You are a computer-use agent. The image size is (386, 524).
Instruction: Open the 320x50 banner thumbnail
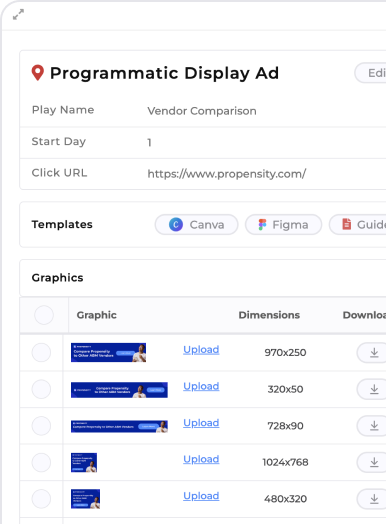[x=119, y=390]
